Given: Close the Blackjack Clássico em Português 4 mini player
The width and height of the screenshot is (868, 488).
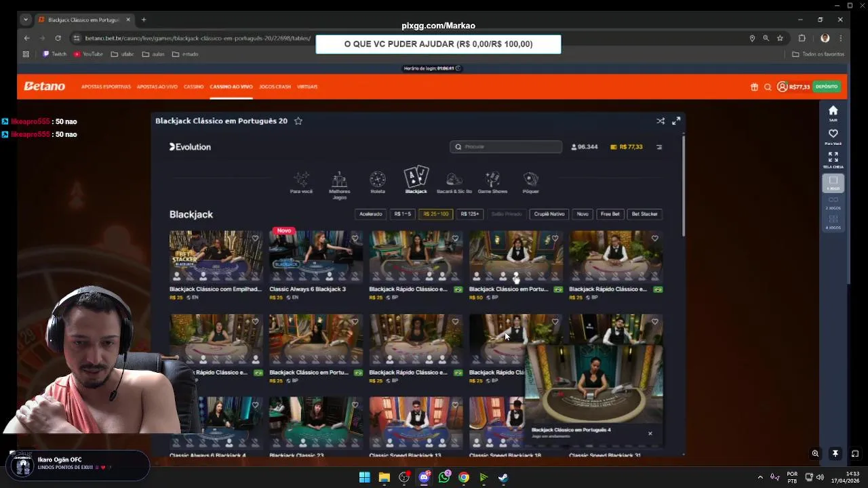Looking at the screenshot, I should coord(650,433).
